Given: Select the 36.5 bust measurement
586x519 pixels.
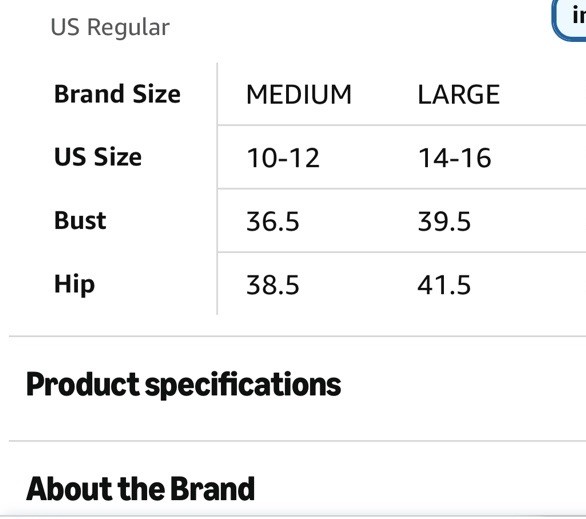Looking at the screenshot, I should [273, 221].
